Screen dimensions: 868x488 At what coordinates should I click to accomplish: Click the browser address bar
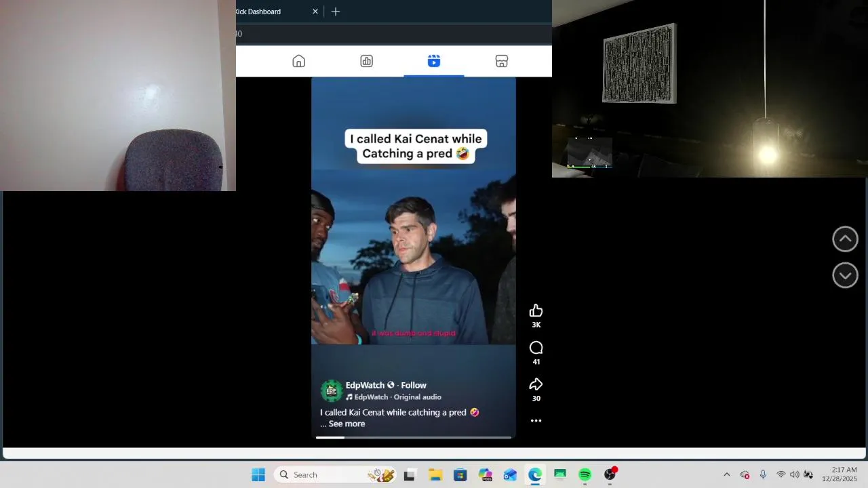393,34
